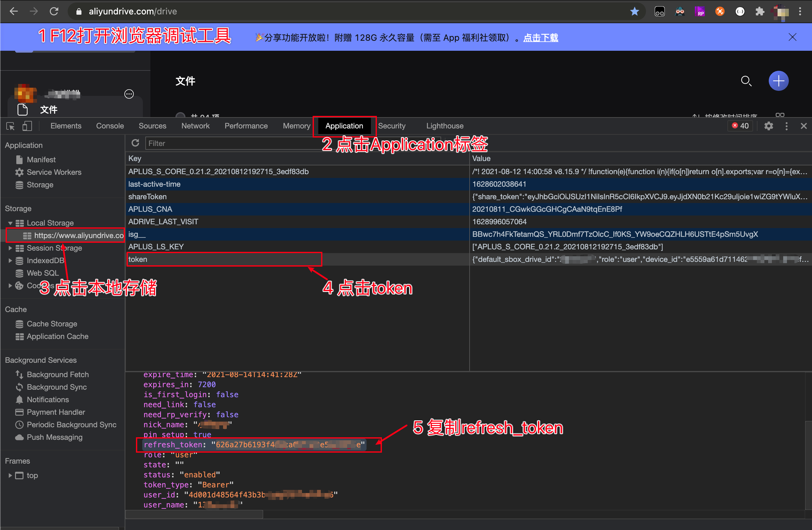Open the user more-options ellipsis icon
Viewport: 812px width, 530px height.
(129, 94)
